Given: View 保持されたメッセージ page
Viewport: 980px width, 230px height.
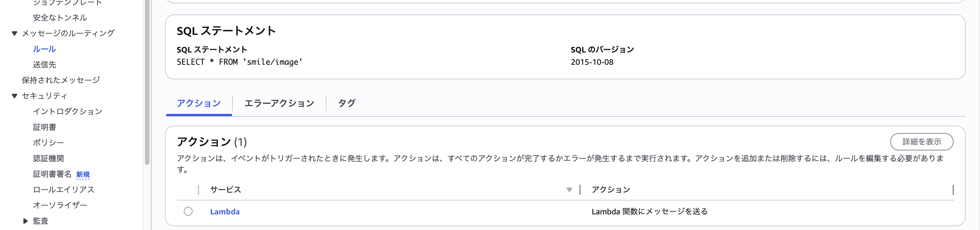Looking at the screenshot, I should pyautogui.click(x=61, y=80).
